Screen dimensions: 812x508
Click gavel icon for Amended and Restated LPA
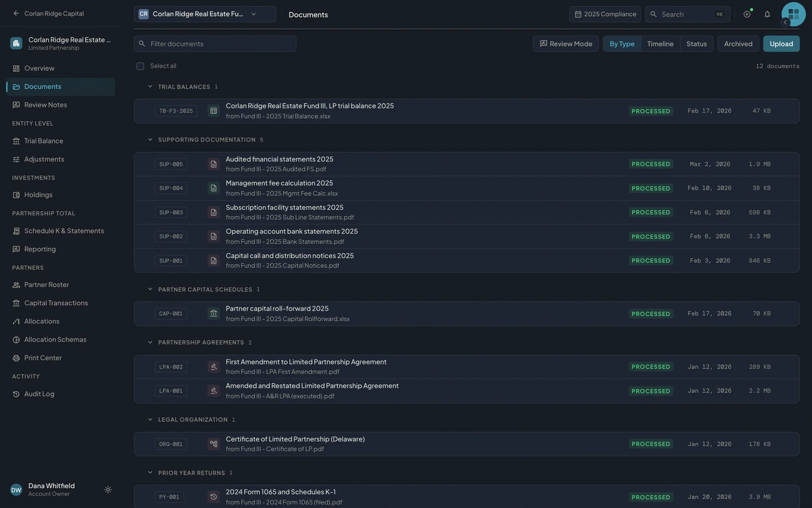pos(214,391)
